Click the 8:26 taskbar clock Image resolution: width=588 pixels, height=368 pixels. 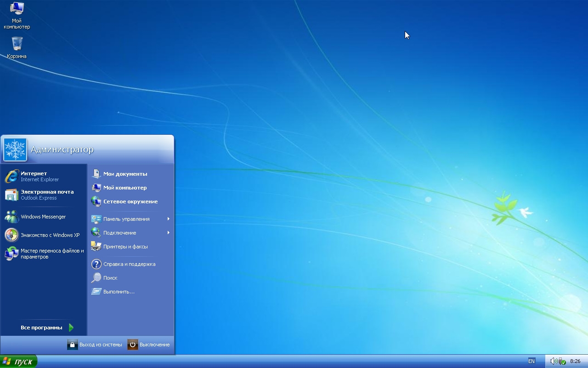coord(575,362)
